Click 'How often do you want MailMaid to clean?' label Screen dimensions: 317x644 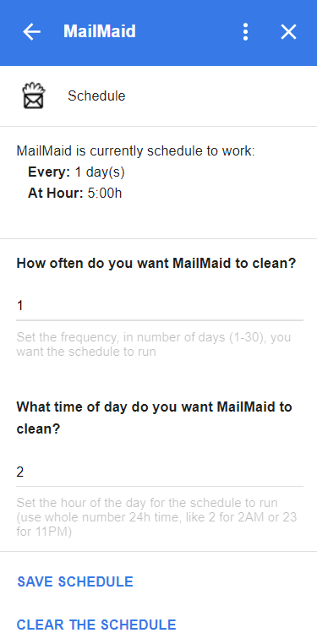tap(156, 264)
